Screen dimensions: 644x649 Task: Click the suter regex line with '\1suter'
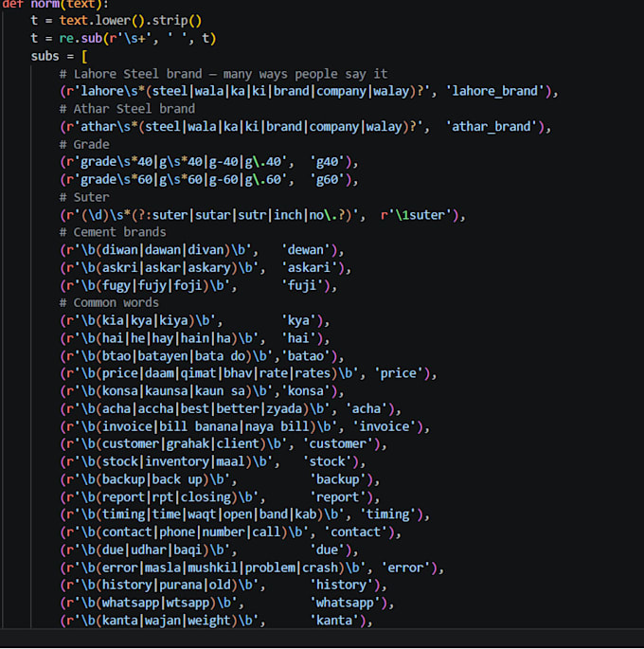coord(262,215)
